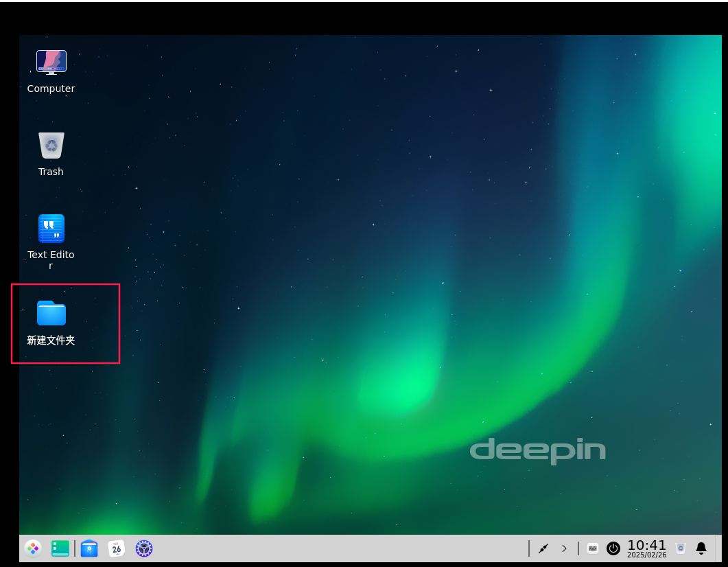Viewport: 728px width, 567px height.
Task: Click the Computer label text
Action: pyautogui.click(x=51, y=89)
